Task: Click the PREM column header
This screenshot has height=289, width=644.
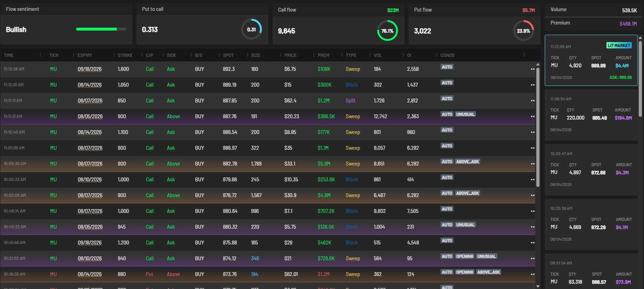Action: point(323,55)
